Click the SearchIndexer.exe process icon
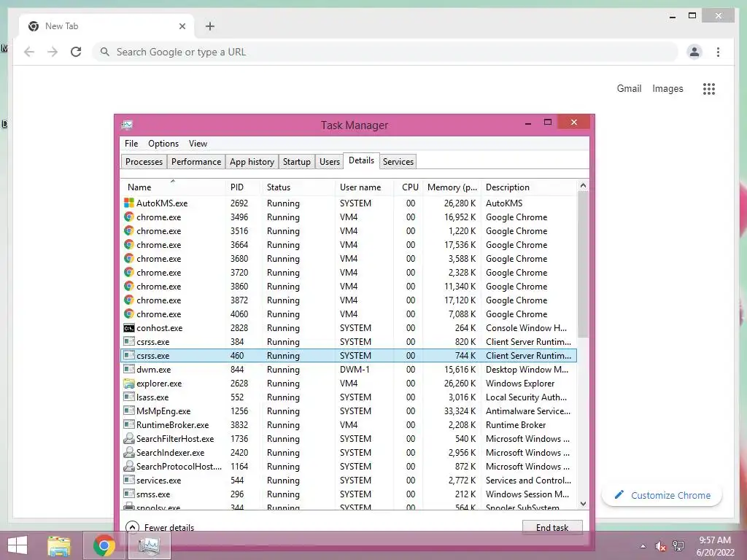Viewport: 747px width, 560px height. click(x=128, y=452)
